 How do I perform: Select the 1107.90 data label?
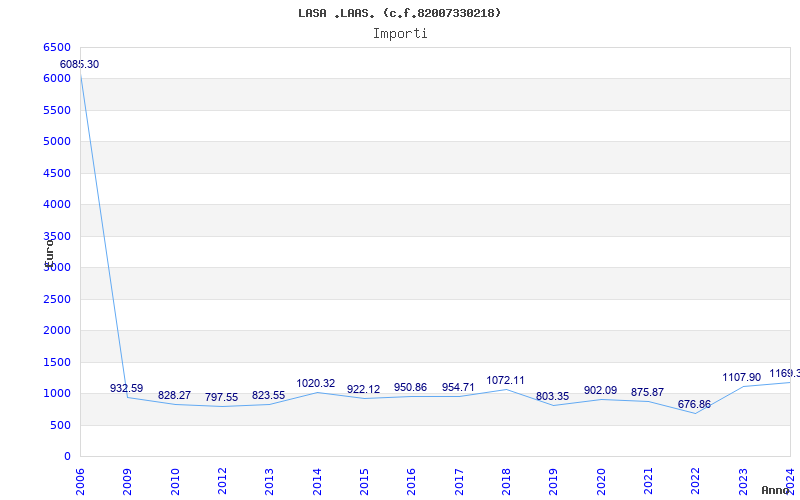click(741, 378)
